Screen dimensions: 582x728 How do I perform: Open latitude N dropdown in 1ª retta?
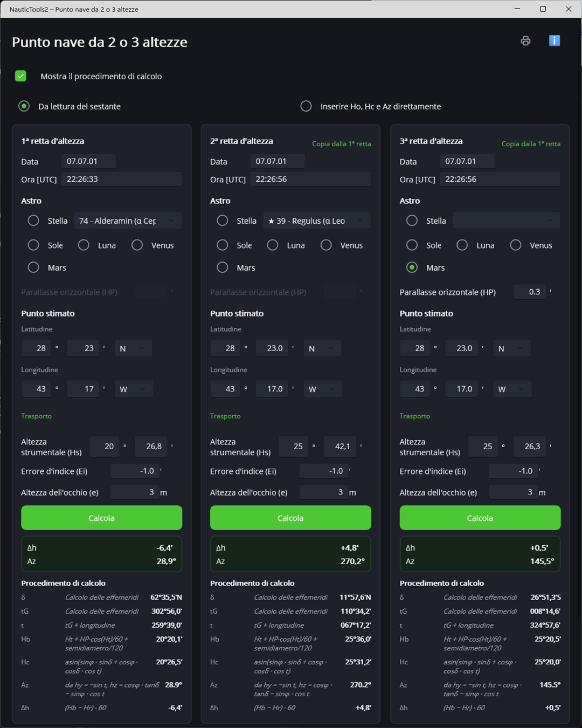pyautogui.click(x=133, y=348)
